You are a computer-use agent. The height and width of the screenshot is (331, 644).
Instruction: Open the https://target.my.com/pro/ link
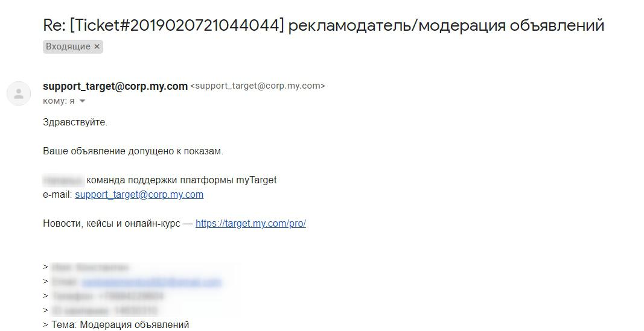coord(250,224)
